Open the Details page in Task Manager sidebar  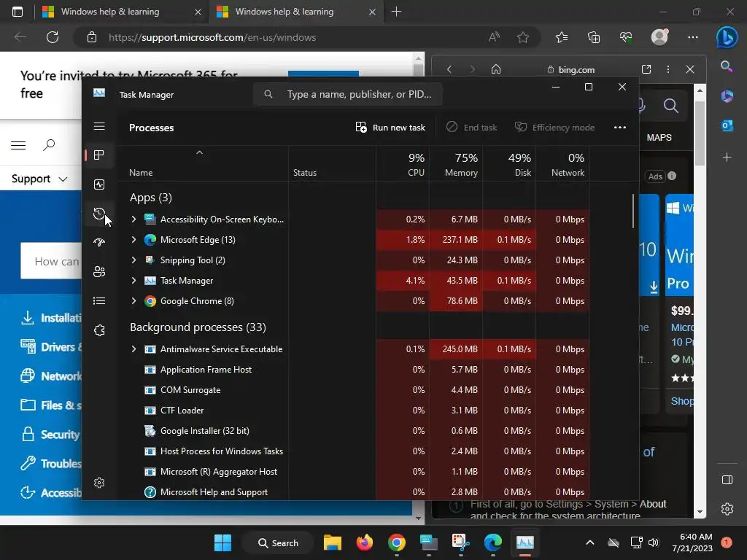point(99,300)
